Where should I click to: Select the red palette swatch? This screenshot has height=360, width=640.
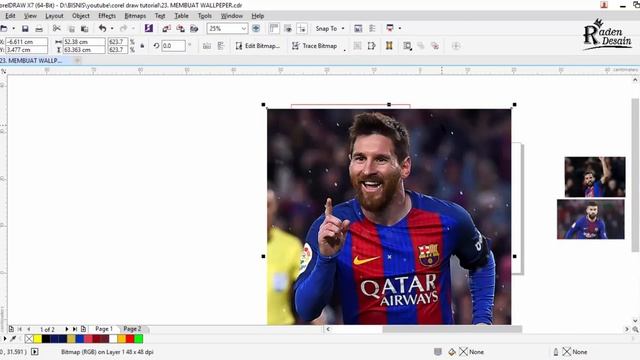pos(130,338)
